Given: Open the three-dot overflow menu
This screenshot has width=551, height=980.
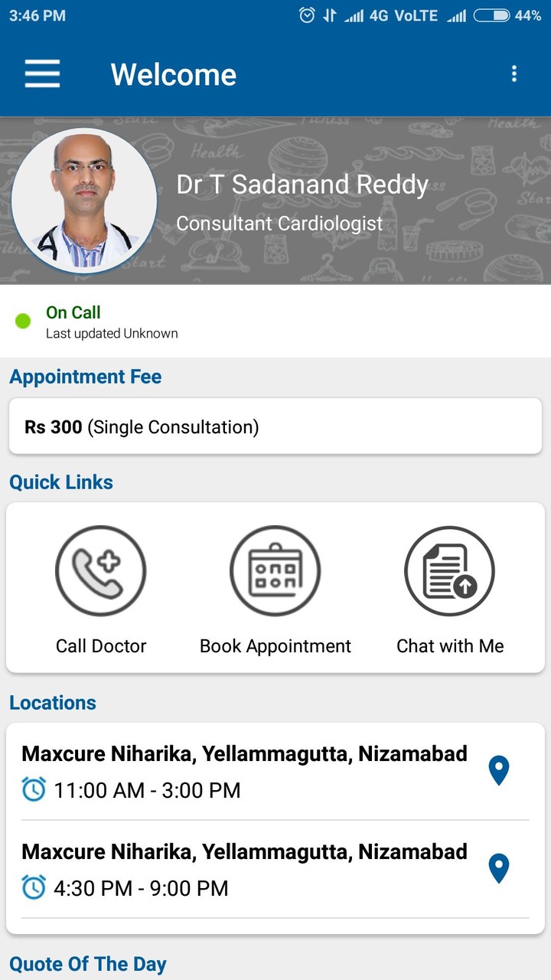Looking at the screenshot, I should [x=514, y=73].
